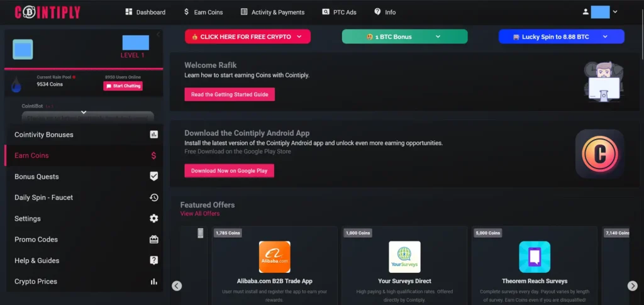The width and height of the screenshot is (644, 305).
Task: Click the next offers arrow
Action: [633, 286]
